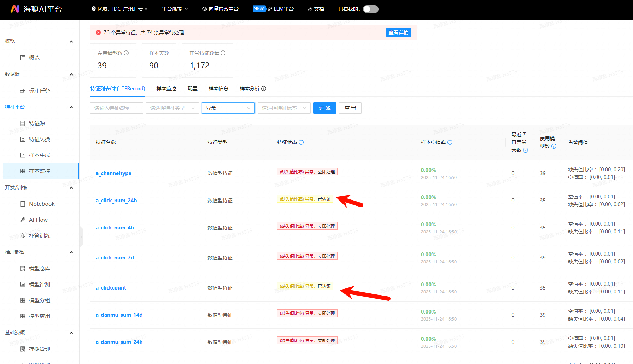Viewport: 633px width, 364px height.
Task: Open the 区域 IDC-广州汇云 dropdown
Action: pyautogui.click(x=119, y=9)
